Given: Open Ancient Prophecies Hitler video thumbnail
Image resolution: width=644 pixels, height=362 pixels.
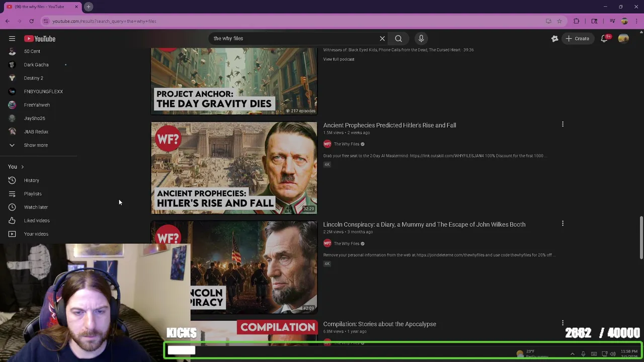Looking at the screenshot, I should coord(234,168).
